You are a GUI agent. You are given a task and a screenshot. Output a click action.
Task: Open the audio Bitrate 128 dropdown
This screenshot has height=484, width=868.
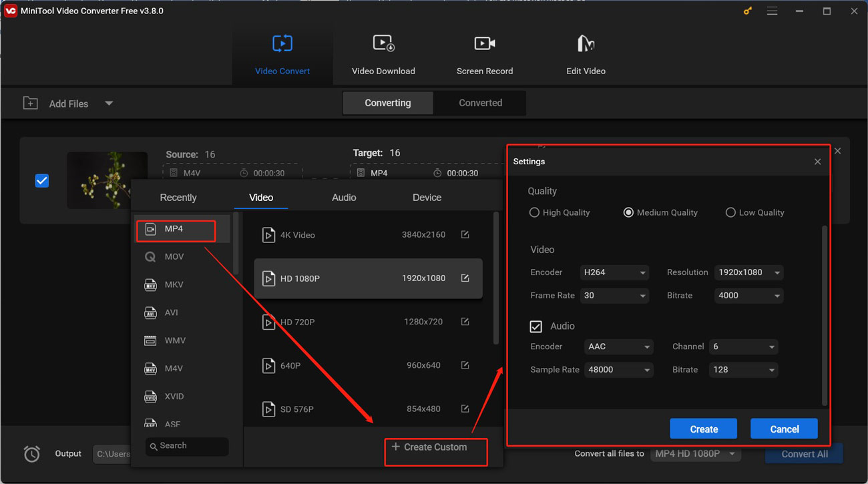coord(743,370)
